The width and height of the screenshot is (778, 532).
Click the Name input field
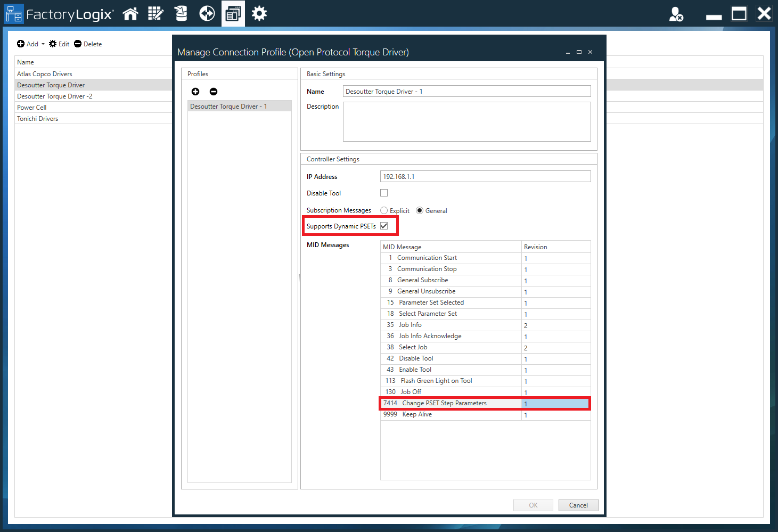coord(466,92)
